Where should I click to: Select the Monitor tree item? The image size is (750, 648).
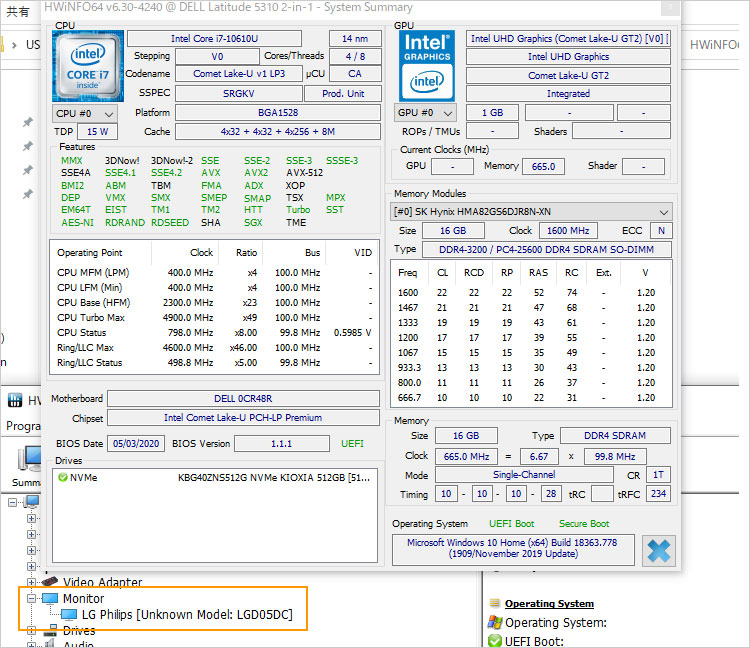[83, 598]
